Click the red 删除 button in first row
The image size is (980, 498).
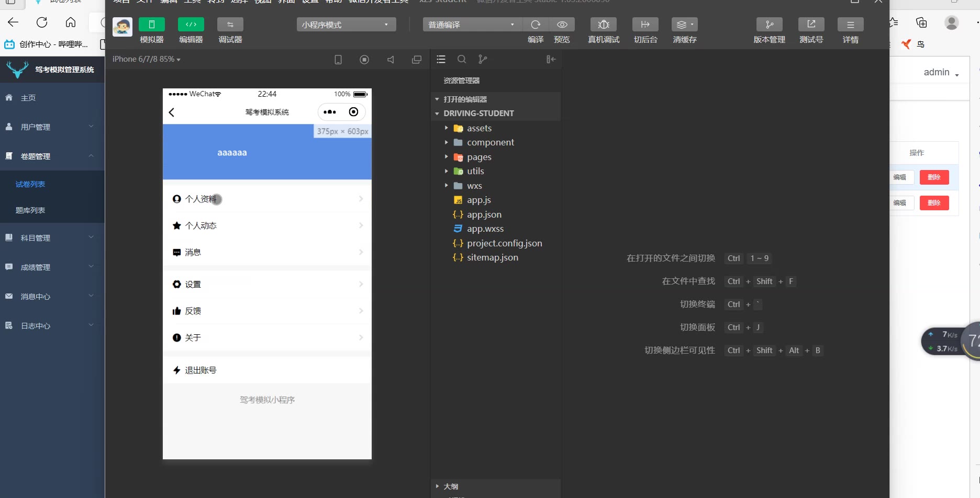pyautogui.click(x=934, y=177)
